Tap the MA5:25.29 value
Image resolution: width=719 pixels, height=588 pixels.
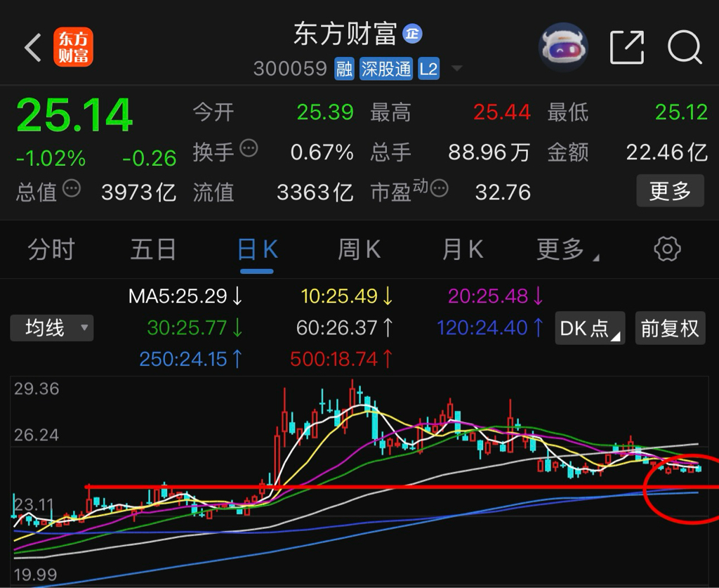[x=185, y=296]
